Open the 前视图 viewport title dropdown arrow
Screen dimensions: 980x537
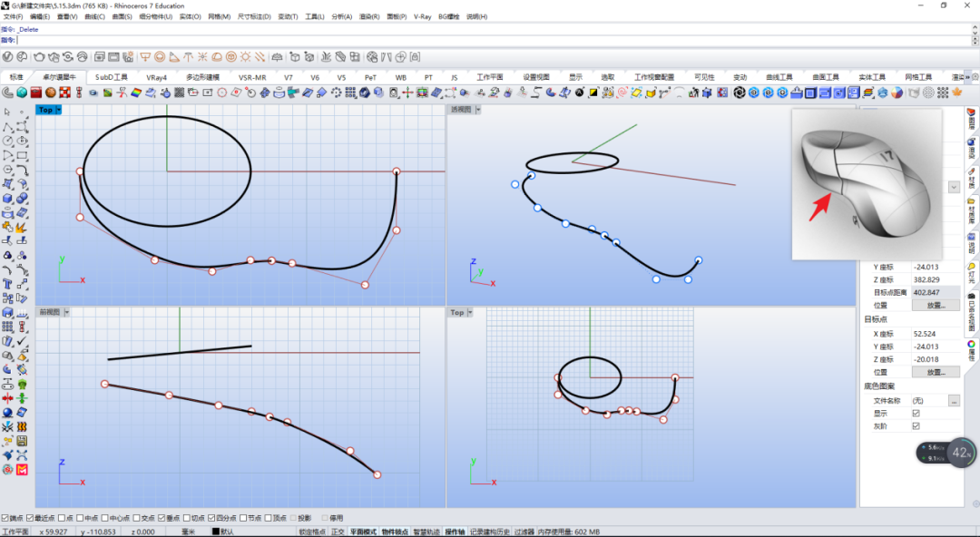pos(67,312)
